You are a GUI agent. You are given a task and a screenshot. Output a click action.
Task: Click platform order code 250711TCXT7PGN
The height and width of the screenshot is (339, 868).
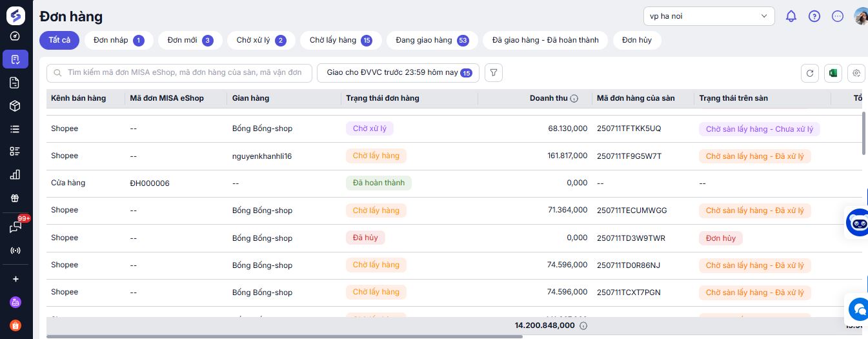629,293
